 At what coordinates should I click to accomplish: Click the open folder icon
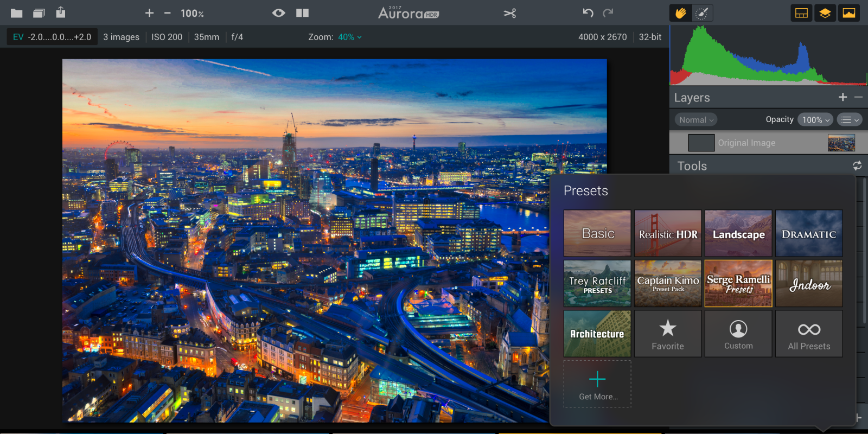17,13
